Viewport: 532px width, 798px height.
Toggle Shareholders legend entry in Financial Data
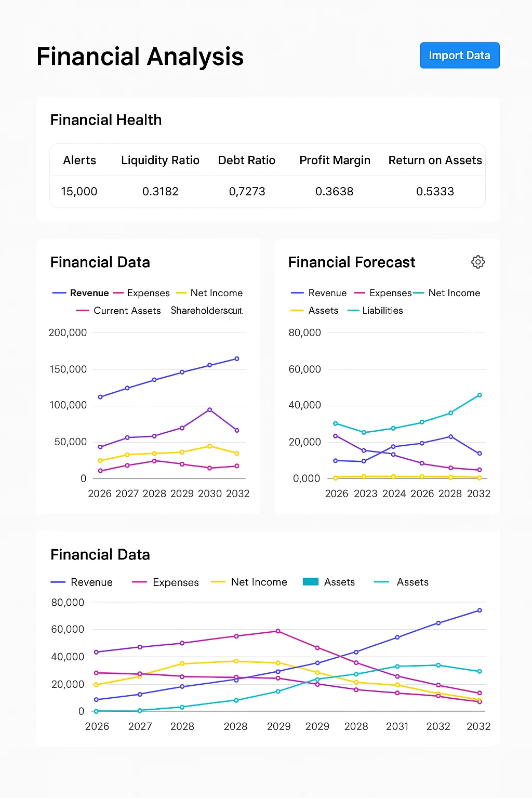pyautogui.click(x=206, y=311)
